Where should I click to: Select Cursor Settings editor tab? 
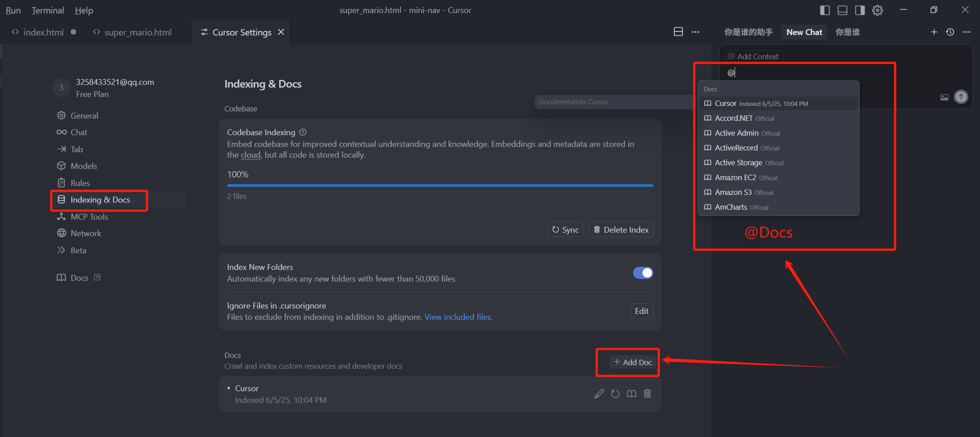point(241,32)
